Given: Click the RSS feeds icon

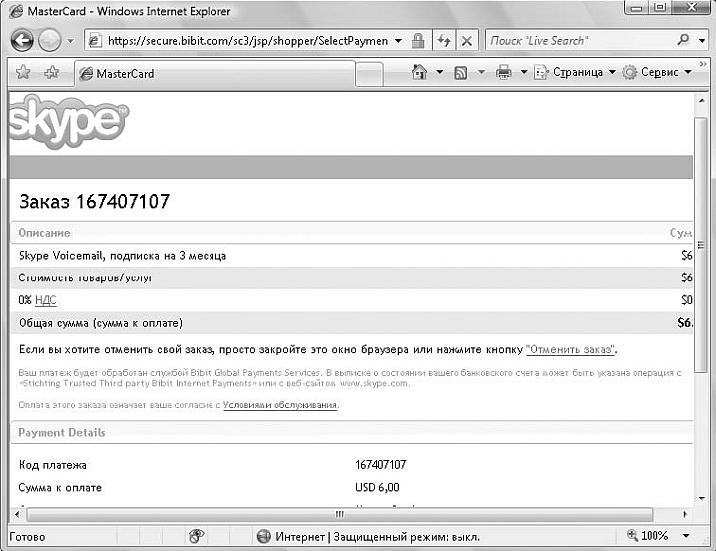Looking at the screenshot, I should click(461, 73).
